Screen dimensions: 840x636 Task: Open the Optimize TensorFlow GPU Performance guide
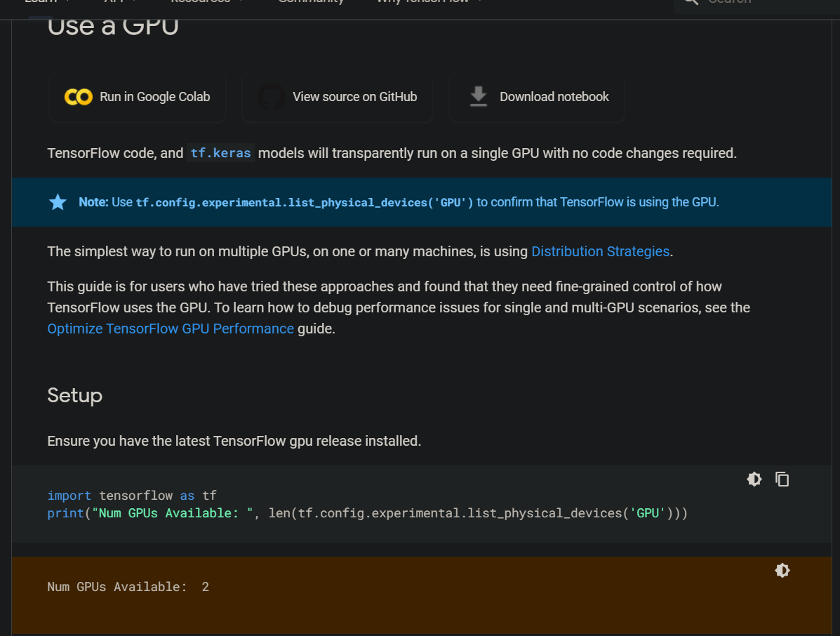tap(171, 329)
